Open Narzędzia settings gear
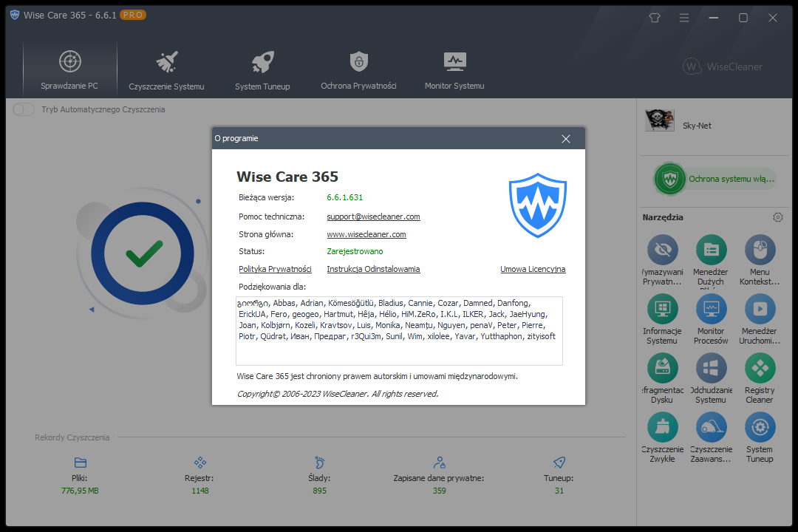 (778, 217)
